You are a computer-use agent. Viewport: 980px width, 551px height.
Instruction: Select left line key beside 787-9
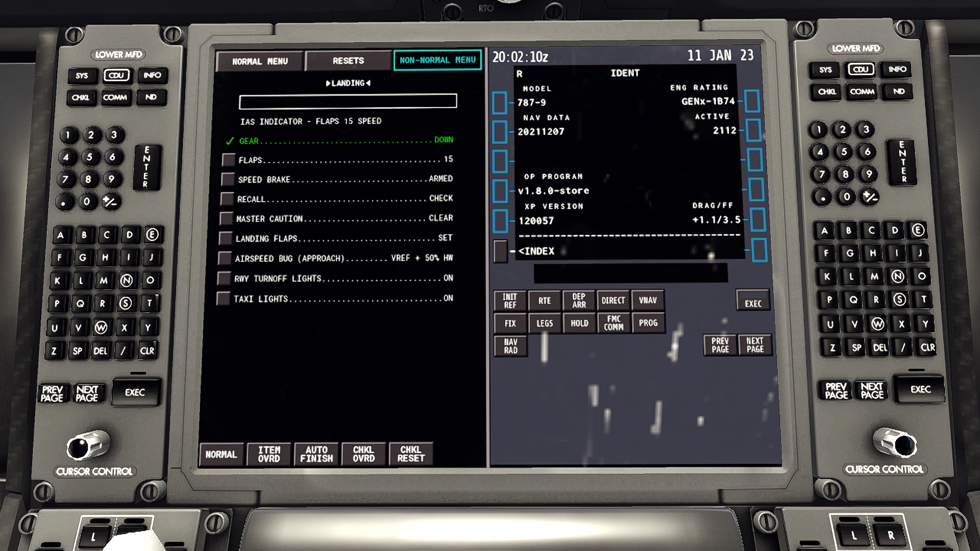[500, 103]
